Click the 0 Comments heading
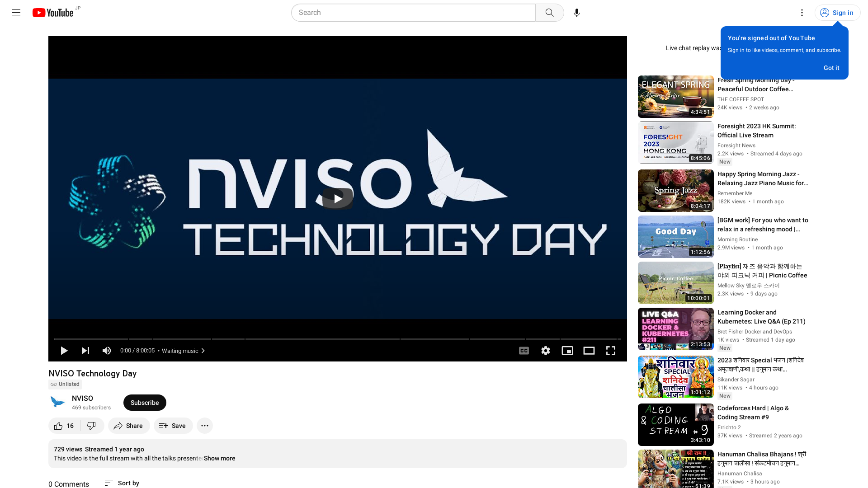This screenshot has height=488, width=868. click(69, 484)
